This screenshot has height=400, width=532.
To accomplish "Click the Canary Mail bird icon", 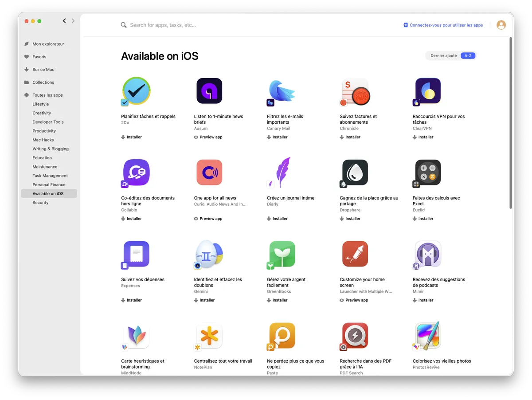I will click(x=282, y=91).
